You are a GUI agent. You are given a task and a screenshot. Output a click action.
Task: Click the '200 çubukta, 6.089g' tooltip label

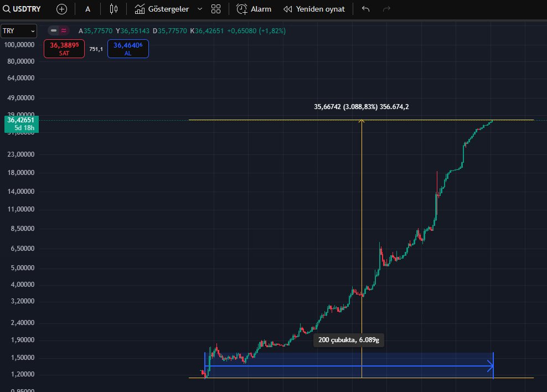tap(349, 340)
